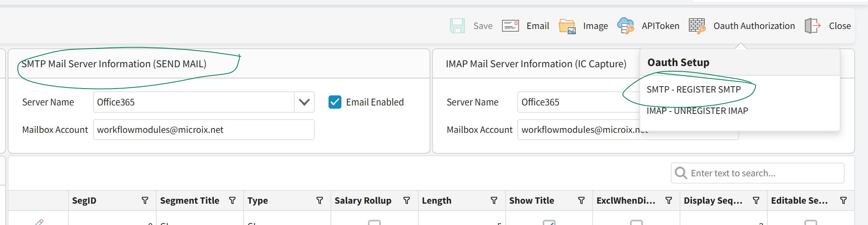Expand the SMTP Server Name dropdown
This screenshot has width=868, height=225.
click(304, 102)
